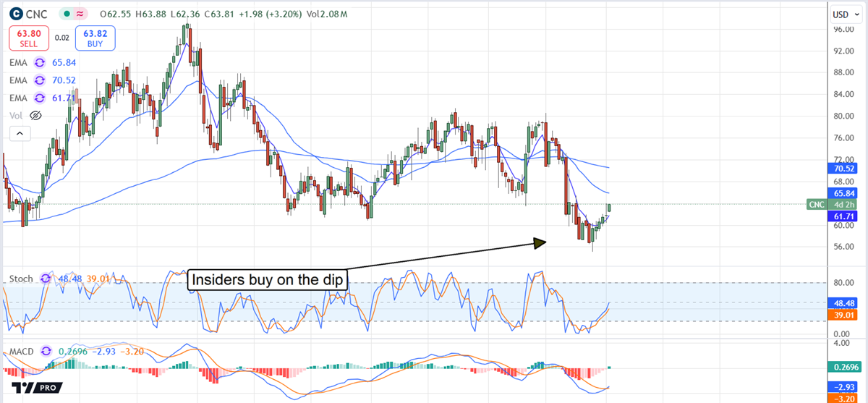Click the CNC company logo icon
This screenshot has width=868, height=403.
coord(16,13)
